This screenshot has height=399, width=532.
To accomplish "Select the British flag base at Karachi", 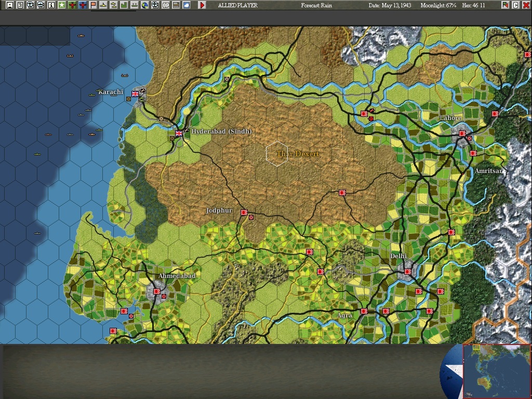I will pos(135,94).
